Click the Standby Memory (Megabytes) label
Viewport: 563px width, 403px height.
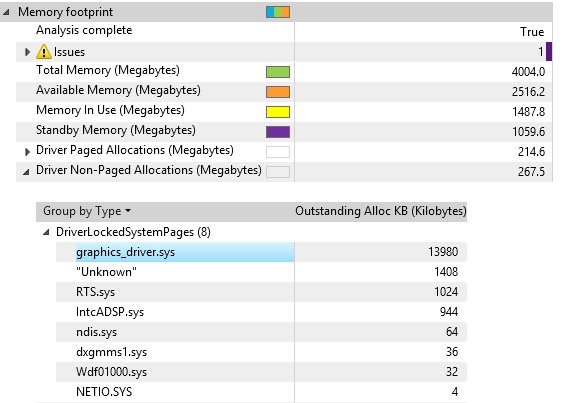tap(116, 130)
